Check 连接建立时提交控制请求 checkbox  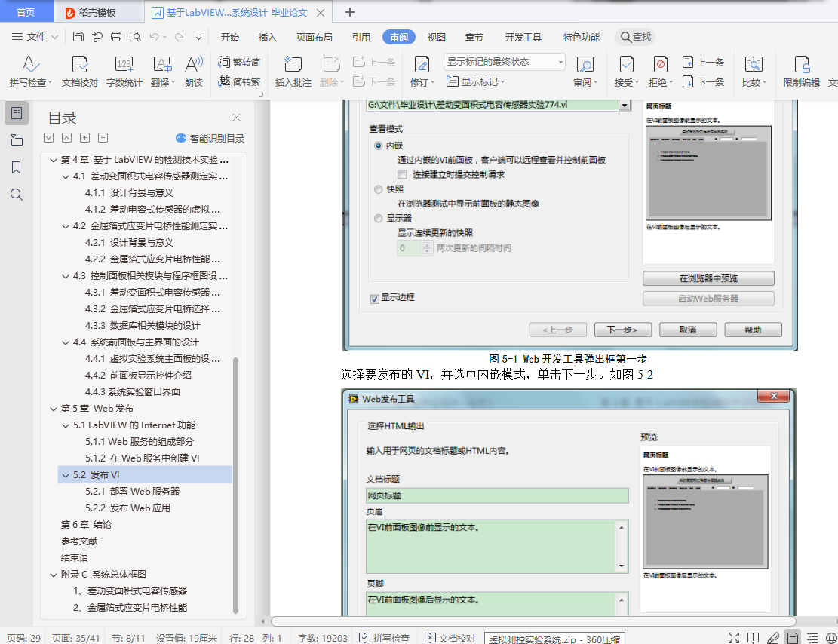(402, 174)
